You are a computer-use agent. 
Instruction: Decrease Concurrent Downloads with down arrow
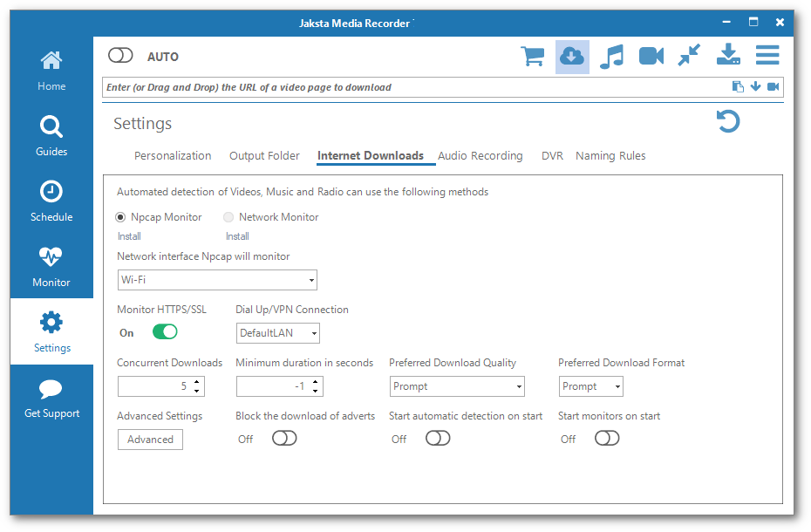tap(196, 392)
